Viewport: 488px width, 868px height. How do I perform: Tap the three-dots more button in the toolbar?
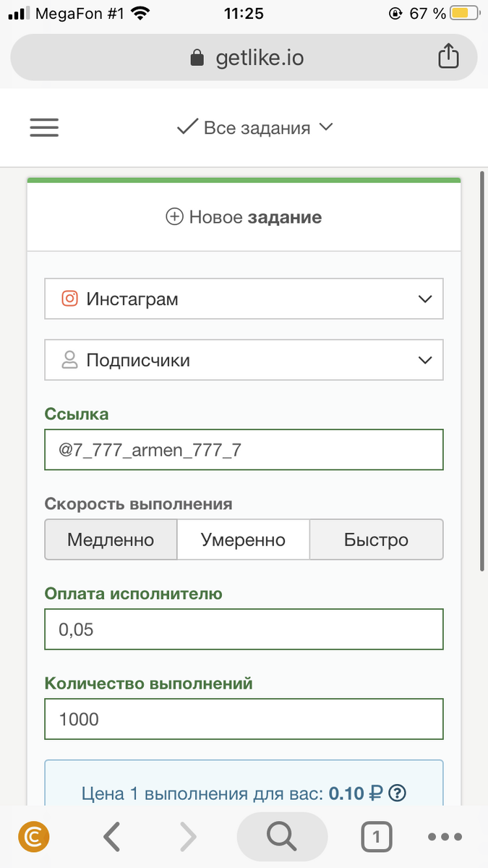coord(444,836)
